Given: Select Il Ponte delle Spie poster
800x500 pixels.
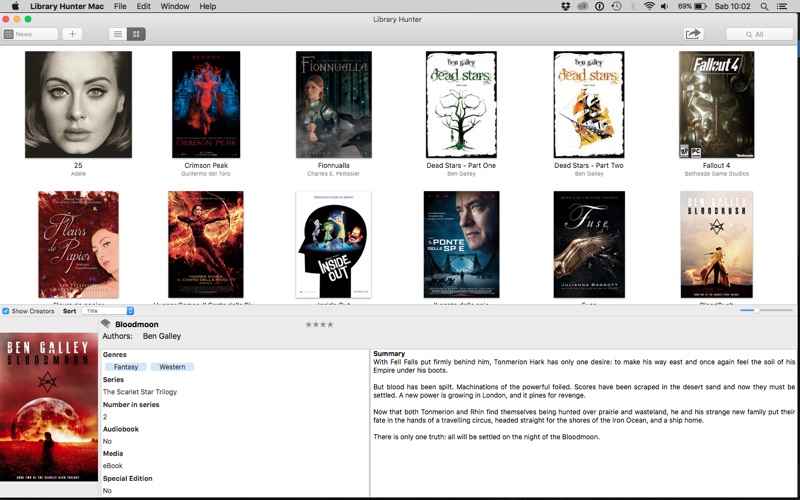Looking at the screenshot, I should [x=461, y=244].
